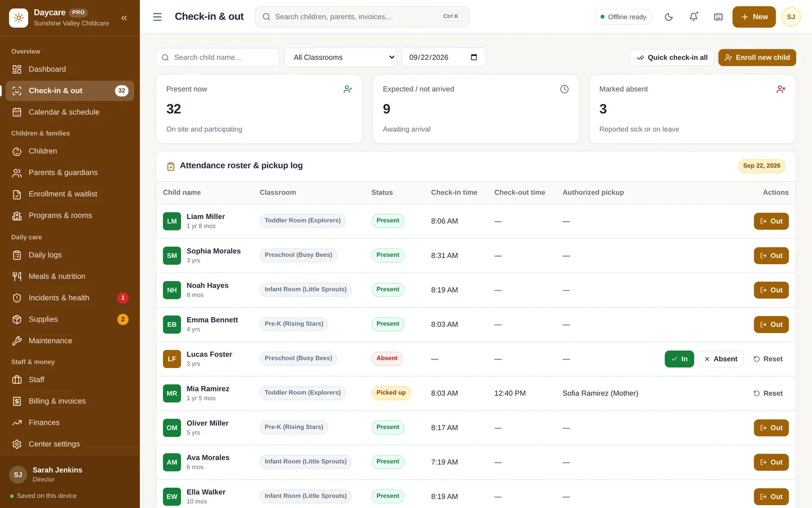812x508 pixels.
Task: Click the 09/22/2026 date field
Action: pyautogui.click(x=444, y=57)
